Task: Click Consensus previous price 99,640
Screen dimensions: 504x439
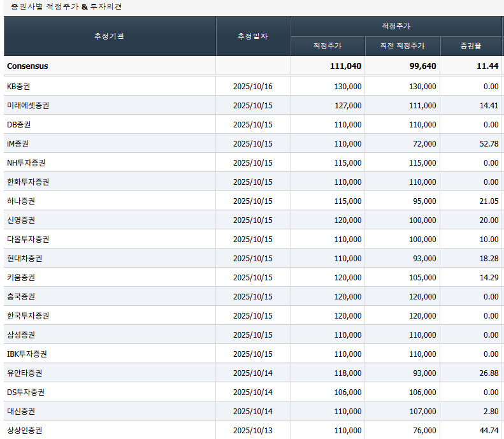Action: click(422, 66)
